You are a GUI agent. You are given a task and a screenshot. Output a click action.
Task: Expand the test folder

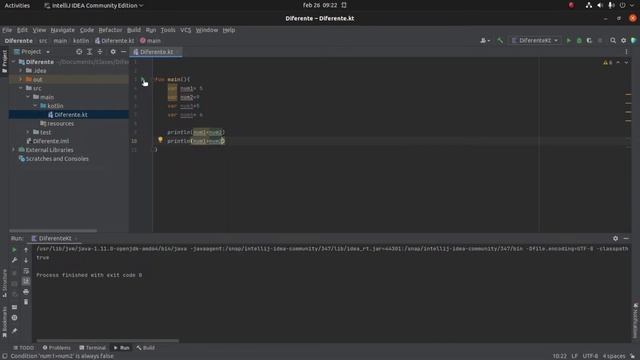tap(28, 132)
